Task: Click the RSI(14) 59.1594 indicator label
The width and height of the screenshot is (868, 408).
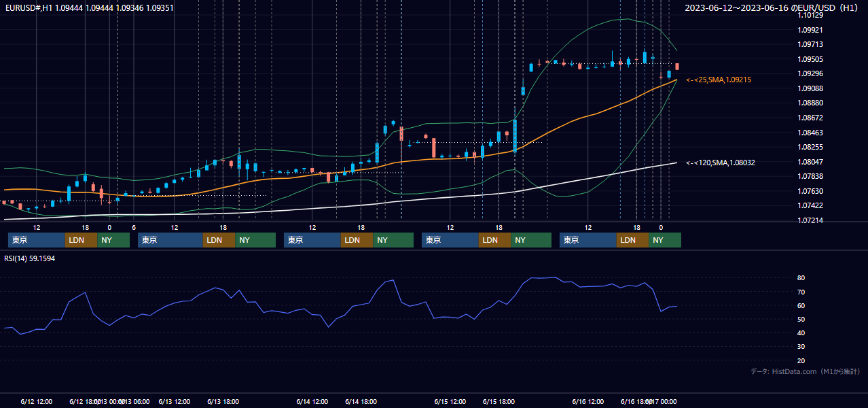Action: pos(30,258)
